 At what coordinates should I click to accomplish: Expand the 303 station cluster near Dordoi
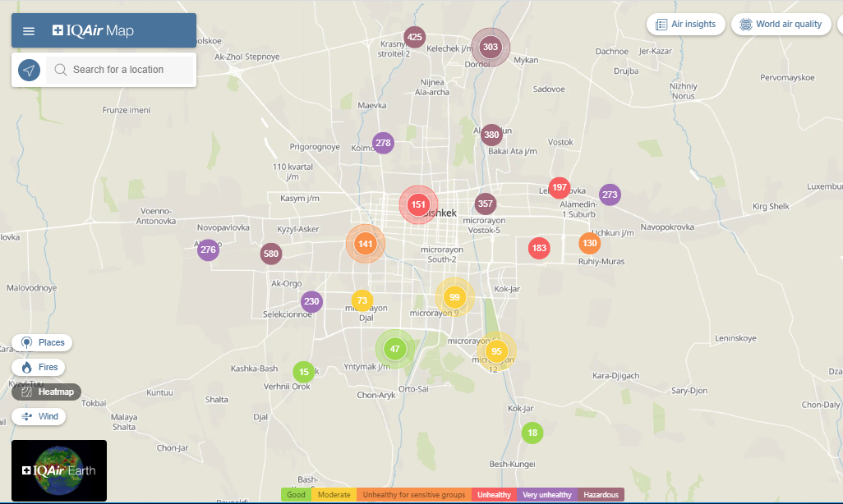point(491,47)
